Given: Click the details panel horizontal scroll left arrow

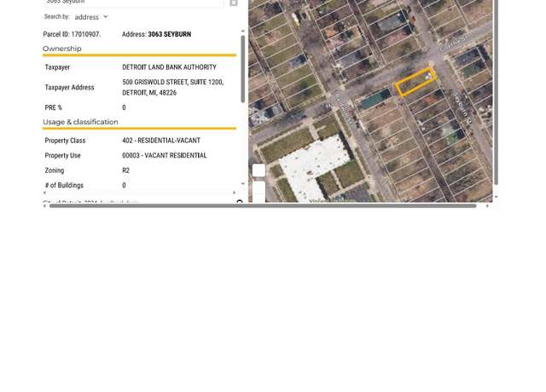Looking at the screenshot, I should pos(44,193).
